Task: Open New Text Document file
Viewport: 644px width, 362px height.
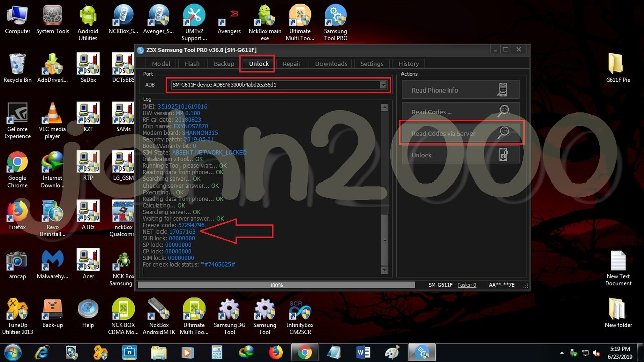Action: coord(618,267)
